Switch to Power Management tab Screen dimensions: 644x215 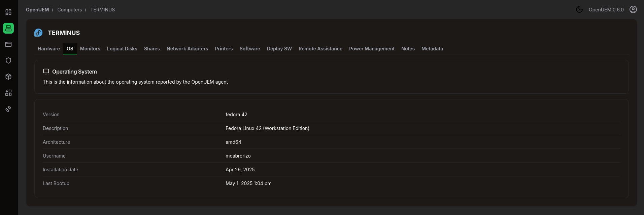(x=372, y=49)
